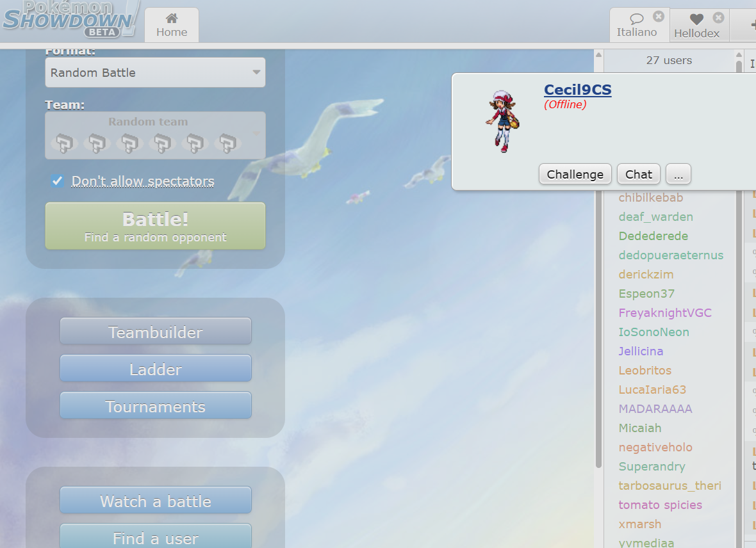
Task: Select user xmarsh
Action: (640, 524)
